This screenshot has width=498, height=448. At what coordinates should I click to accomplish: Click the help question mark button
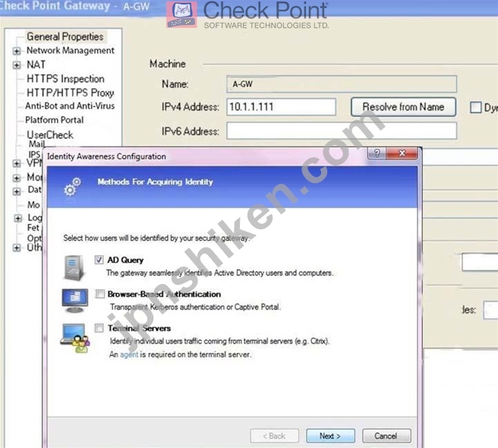click(377, 153)
